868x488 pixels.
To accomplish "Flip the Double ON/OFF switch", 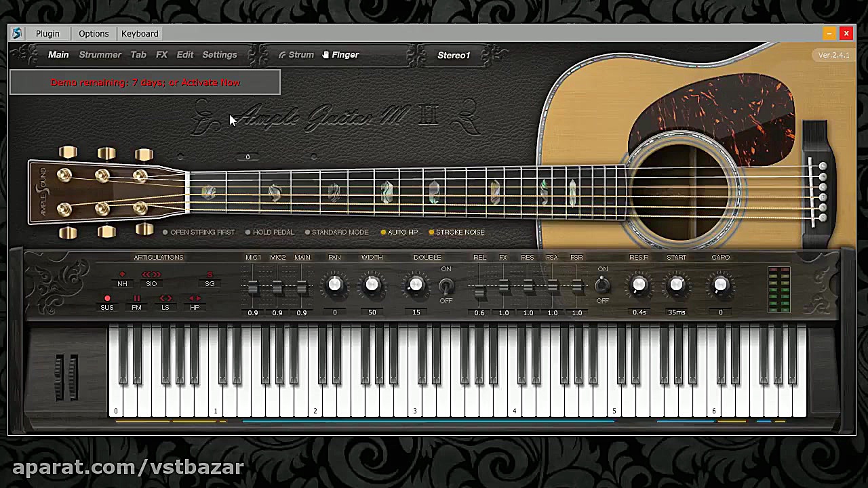I will pos(446,285).
